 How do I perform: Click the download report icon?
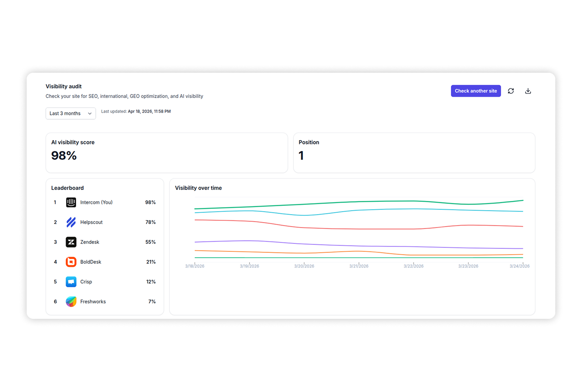528,90
